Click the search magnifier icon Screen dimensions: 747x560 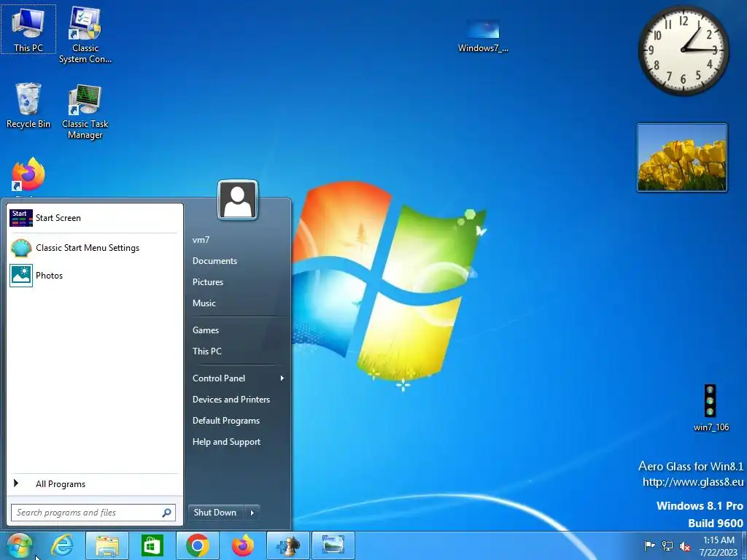point(166,513)
